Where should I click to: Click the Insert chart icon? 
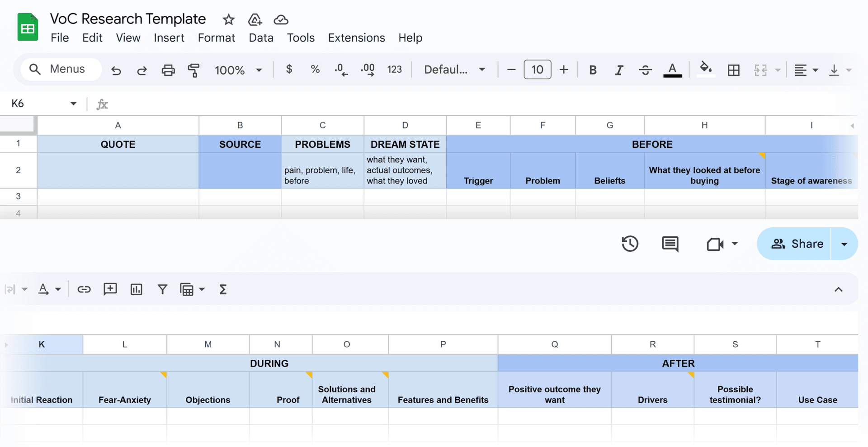click(x=136, y=289)
